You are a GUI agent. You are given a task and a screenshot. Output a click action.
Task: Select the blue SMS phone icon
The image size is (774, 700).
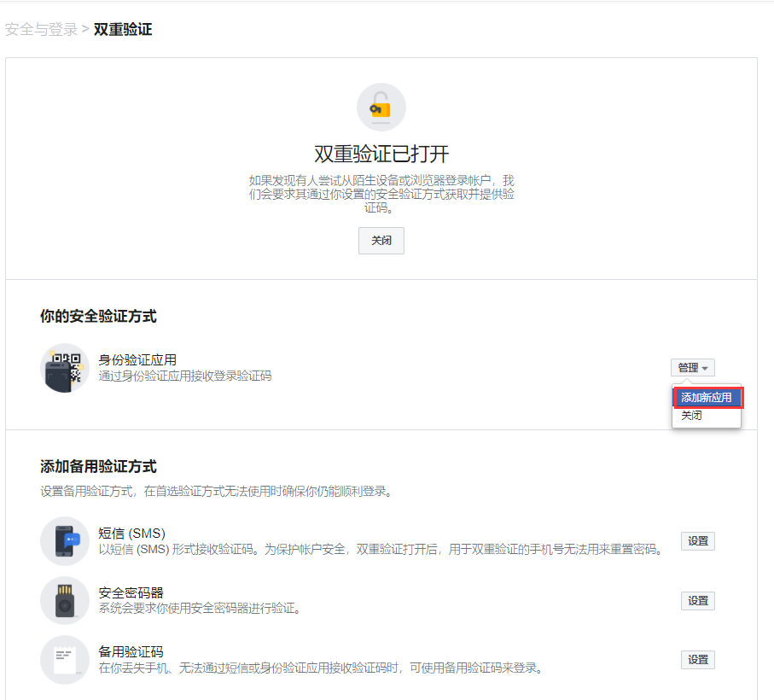coord(64,540)
